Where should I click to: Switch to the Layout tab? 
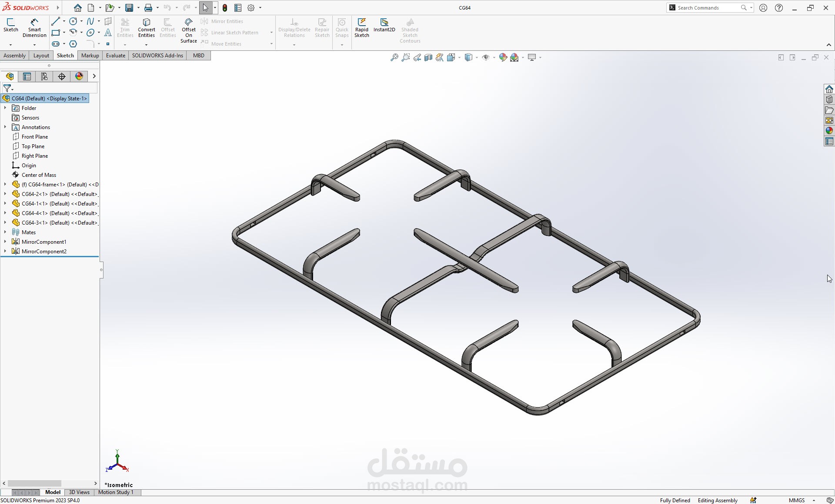point(41,56)
